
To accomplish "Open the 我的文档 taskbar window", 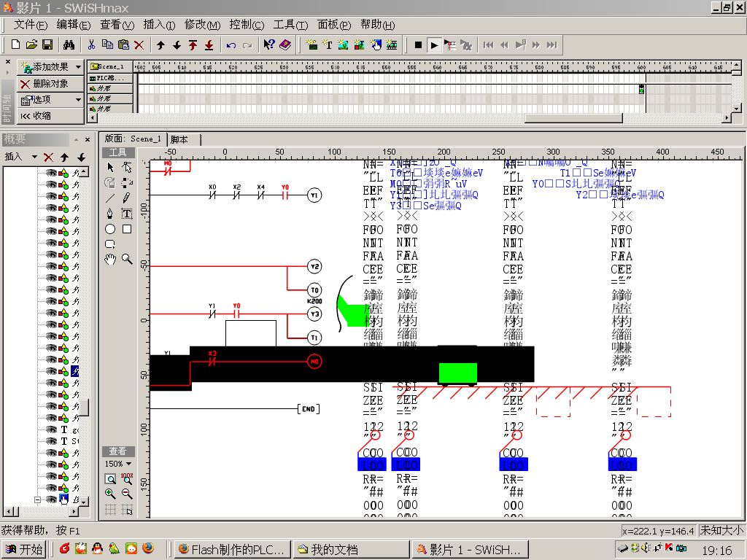I will click(350, 549).
